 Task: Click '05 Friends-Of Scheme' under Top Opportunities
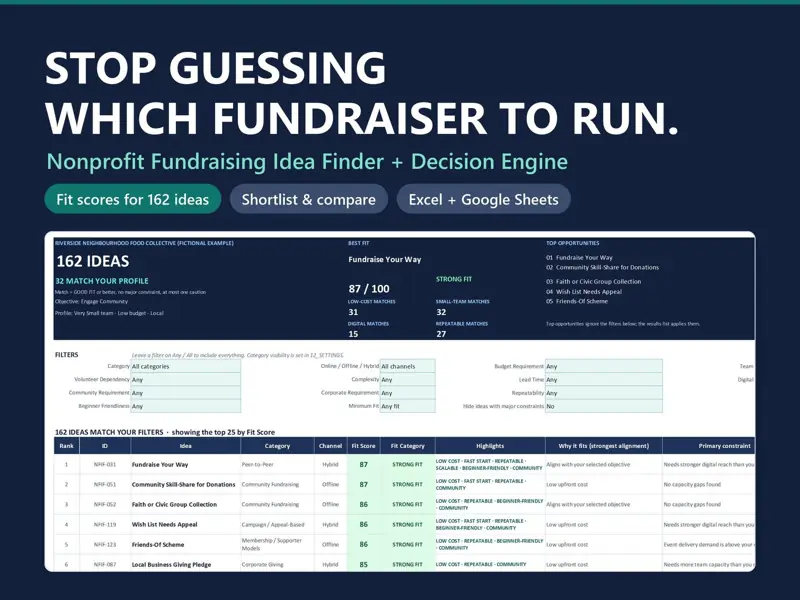(577, 302)
